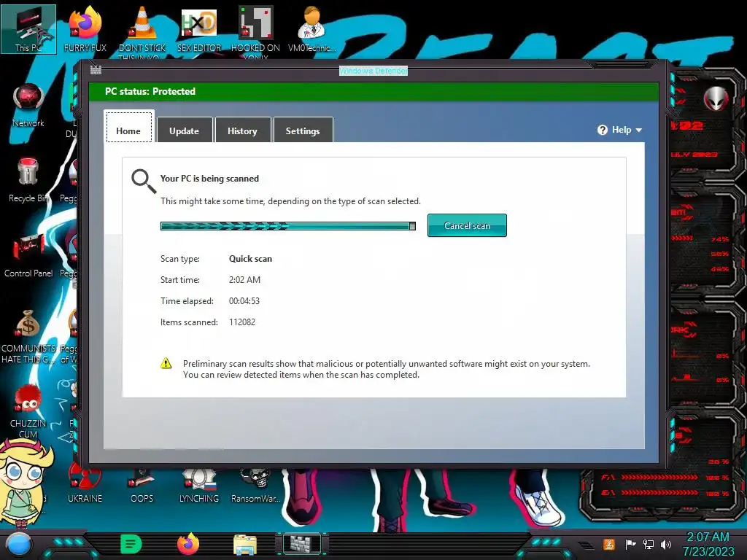This screenshot has width=747, height=560.
Task: Select the Recycle Bin desktop icon
Action: pyautogui.click(x=28, y=180)
